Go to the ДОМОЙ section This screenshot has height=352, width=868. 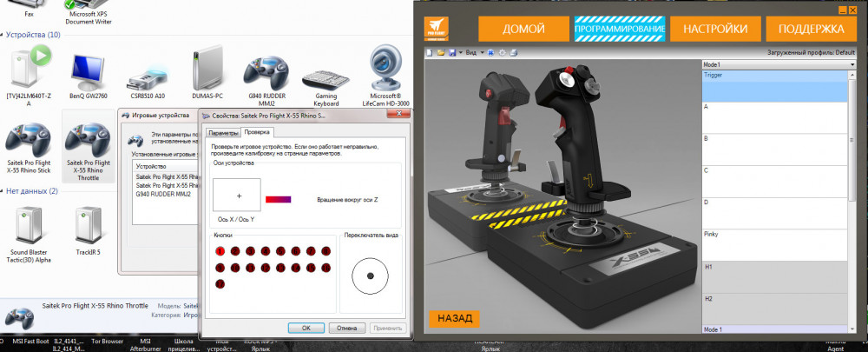523,29
